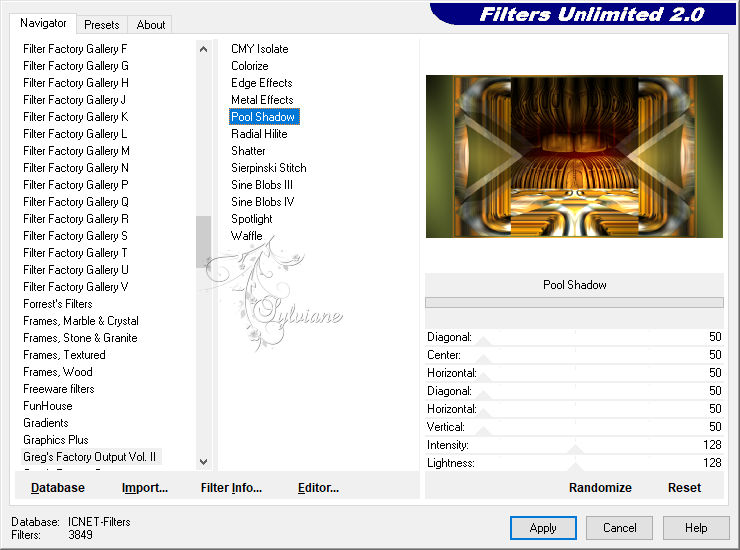Click Import... button
The image size is (740, 550).
(x=144, y=488)
